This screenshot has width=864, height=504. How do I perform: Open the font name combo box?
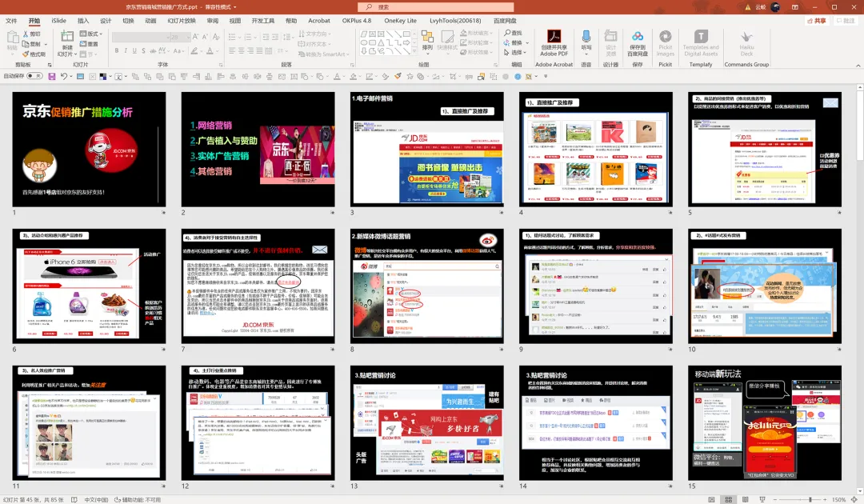(x=141, y=37)
